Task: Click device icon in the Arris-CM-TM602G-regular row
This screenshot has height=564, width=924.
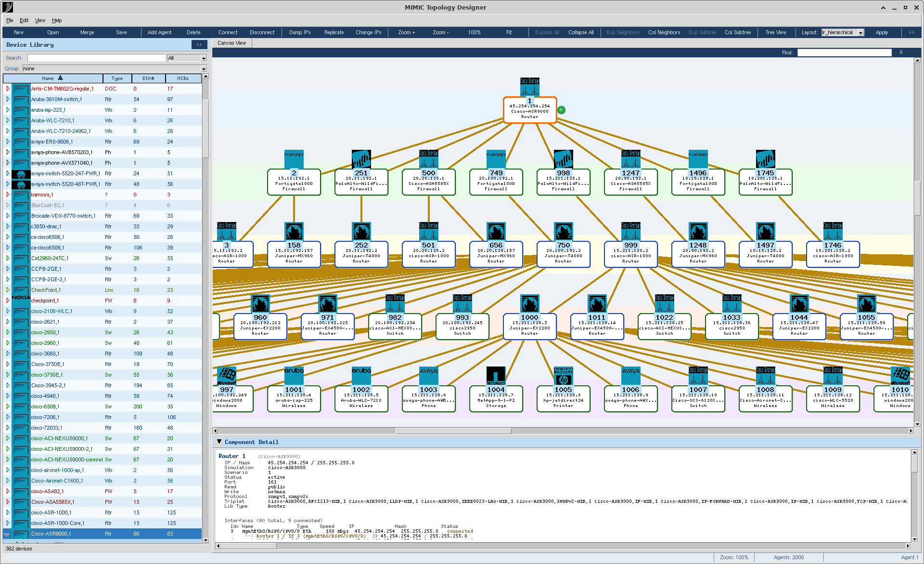Action: [x=21, y=89]
